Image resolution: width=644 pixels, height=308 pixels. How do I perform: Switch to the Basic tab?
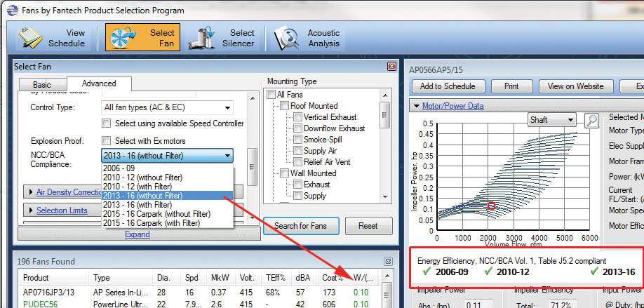(x=42, y=84)
